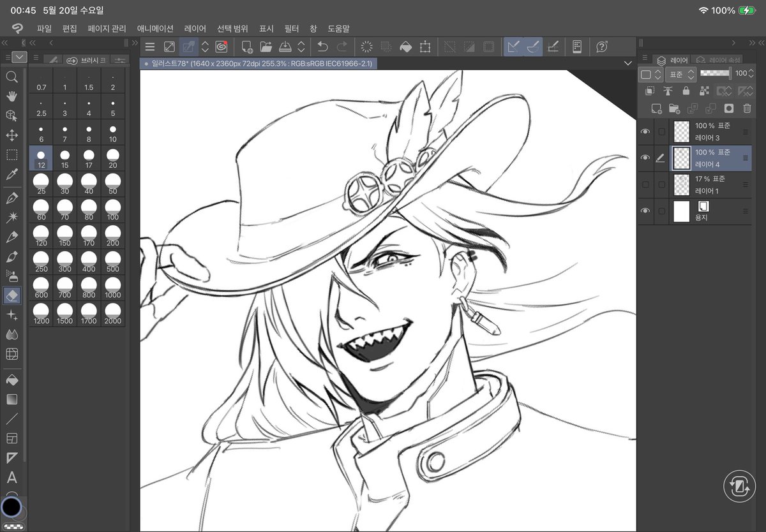Screen dimensions: 766x532
Task: Toggle Clip to layer below
Action: coord(650,91)
